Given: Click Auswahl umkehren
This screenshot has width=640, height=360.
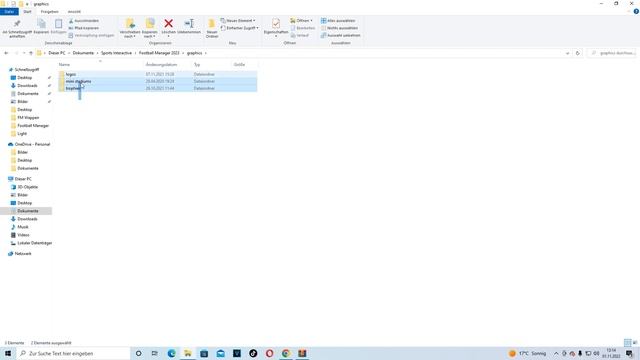Looking at the screenshot, I should [340, 35].
